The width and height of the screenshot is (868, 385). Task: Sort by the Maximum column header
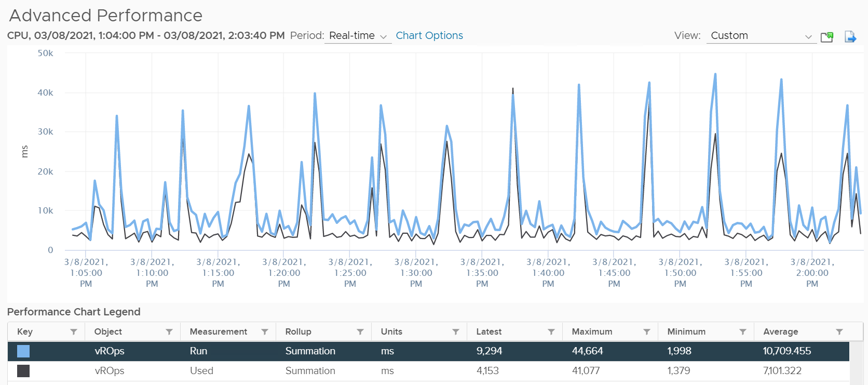(x=592, y=331)
